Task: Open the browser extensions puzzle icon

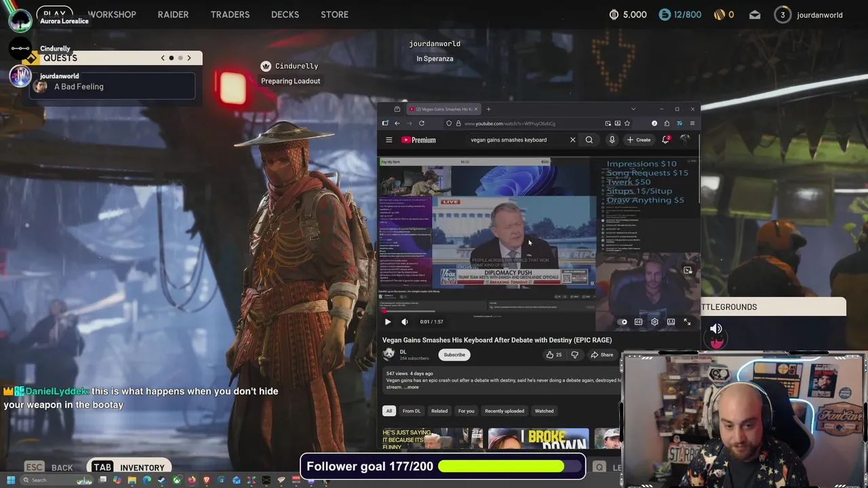Action: [667, 123]
